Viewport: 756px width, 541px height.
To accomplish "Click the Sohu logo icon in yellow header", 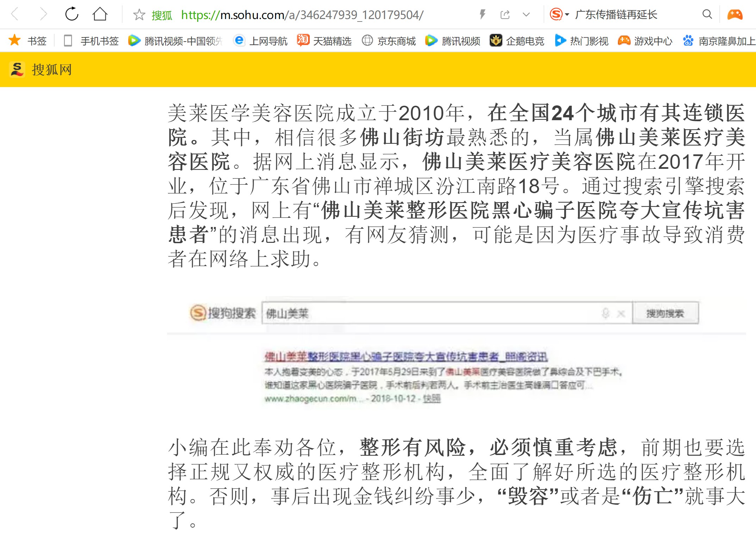I will pyautogui.click(x=17, y=69).
